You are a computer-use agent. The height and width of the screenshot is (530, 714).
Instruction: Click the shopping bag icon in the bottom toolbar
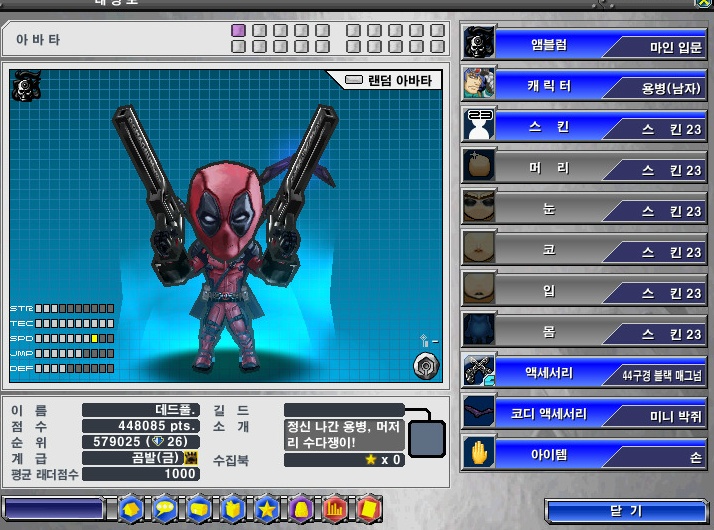233,509
